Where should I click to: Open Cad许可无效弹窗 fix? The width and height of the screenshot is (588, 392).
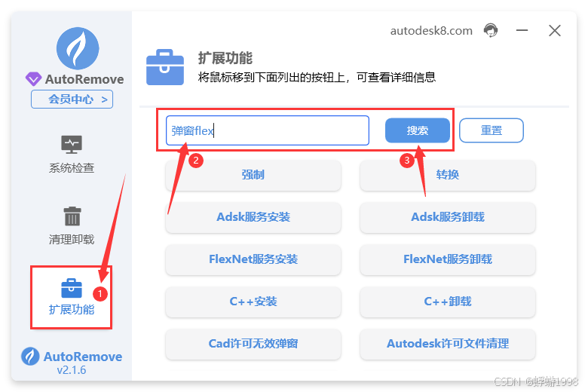[253, 344]
